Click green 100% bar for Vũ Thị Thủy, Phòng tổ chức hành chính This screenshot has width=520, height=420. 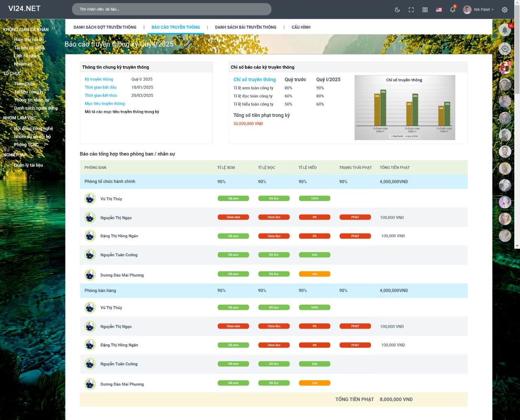314,199
